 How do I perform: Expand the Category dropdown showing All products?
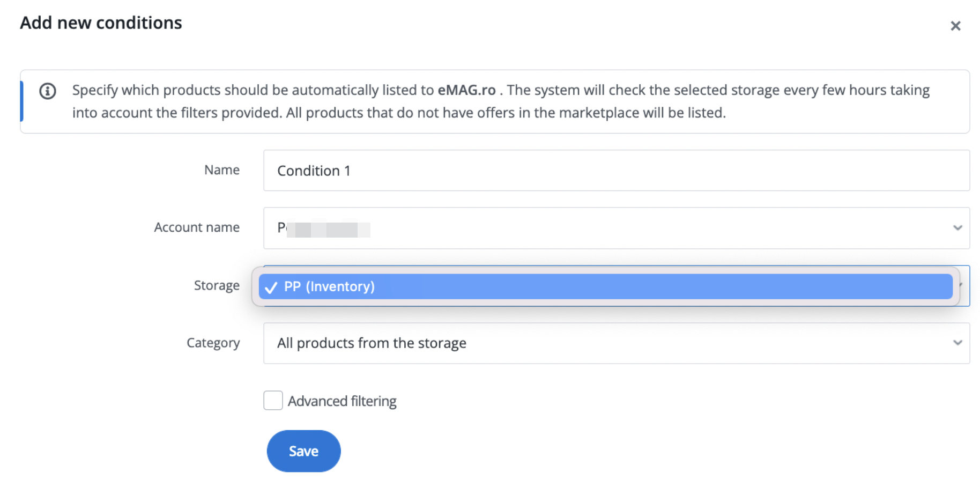tap(617, 343)
